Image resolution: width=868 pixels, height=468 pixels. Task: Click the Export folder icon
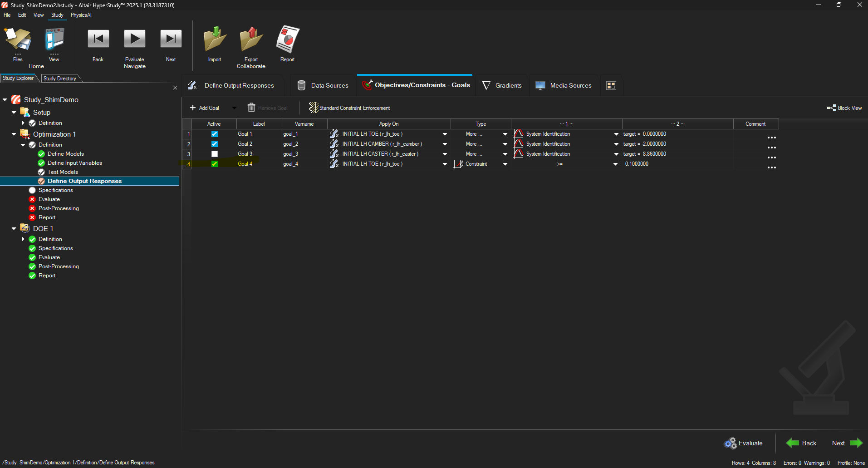pos(251,39)
